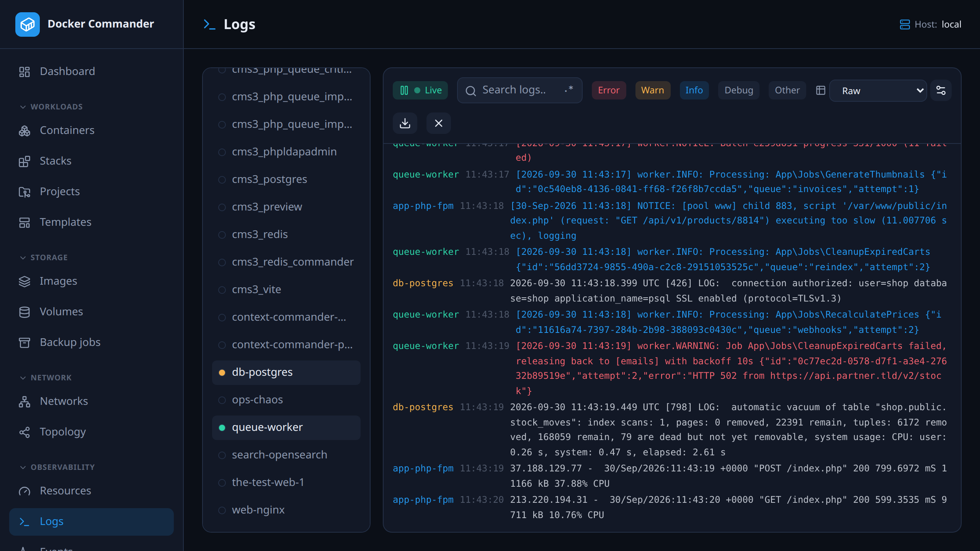Open Volumes in sidebar
The height and width of the screenshot is (551, 980).
(91, 311)
